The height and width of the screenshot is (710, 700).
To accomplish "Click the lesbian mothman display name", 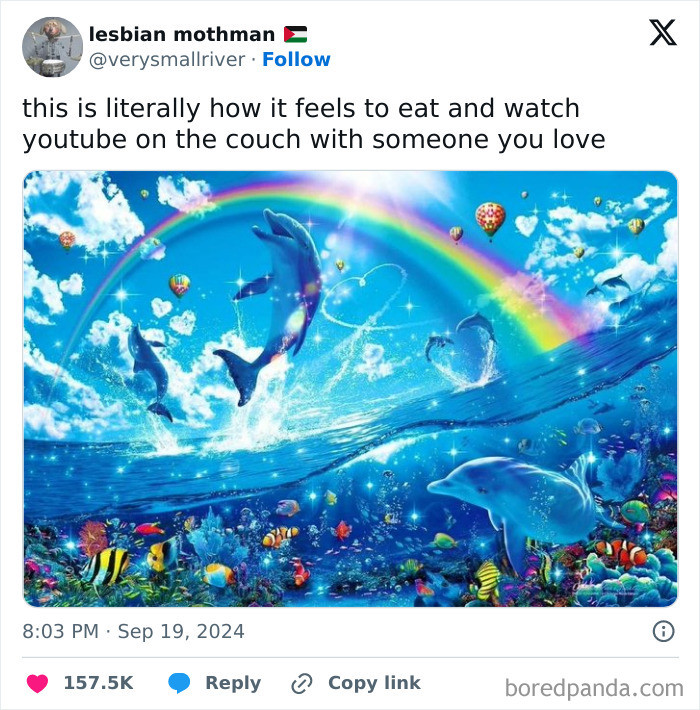I will pos(182,34).
